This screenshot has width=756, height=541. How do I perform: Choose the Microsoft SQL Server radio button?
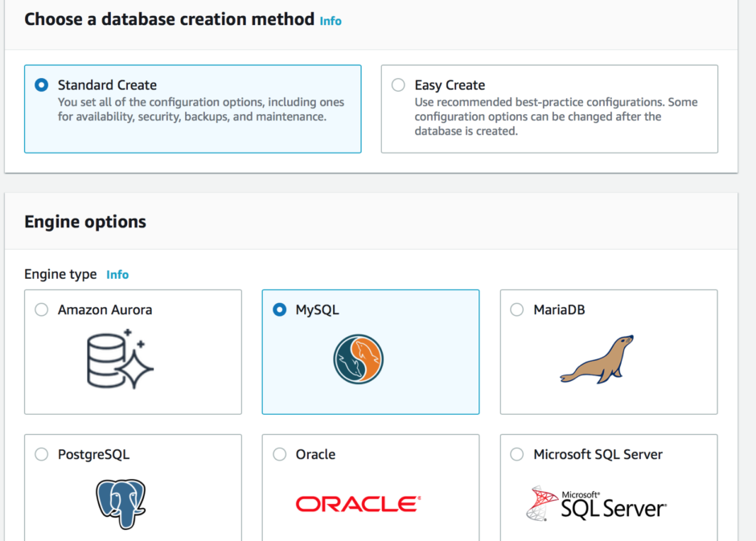point(517,454)
